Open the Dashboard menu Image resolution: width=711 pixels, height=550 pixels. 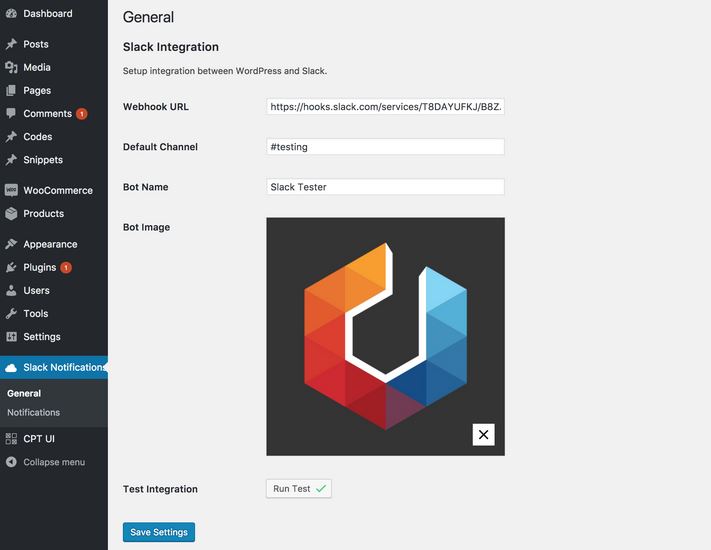pos(54,14)
